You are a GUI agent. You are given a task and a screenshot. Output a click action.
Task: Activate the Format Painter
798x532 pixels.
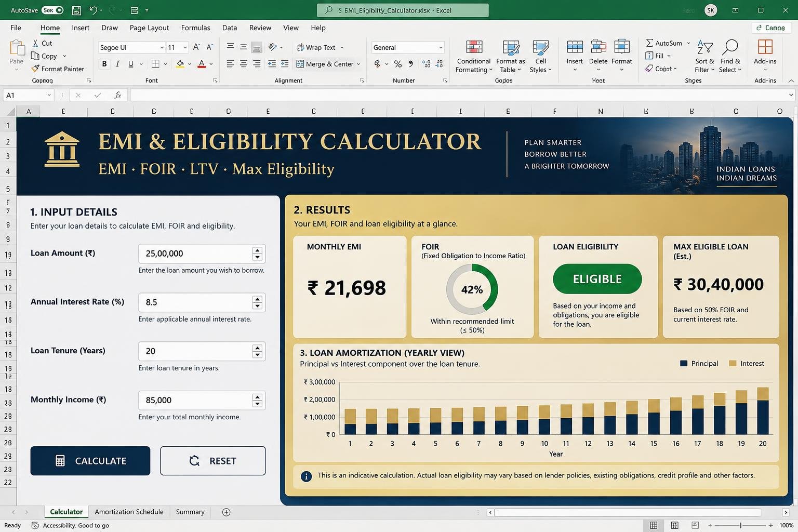coord(58,69)
